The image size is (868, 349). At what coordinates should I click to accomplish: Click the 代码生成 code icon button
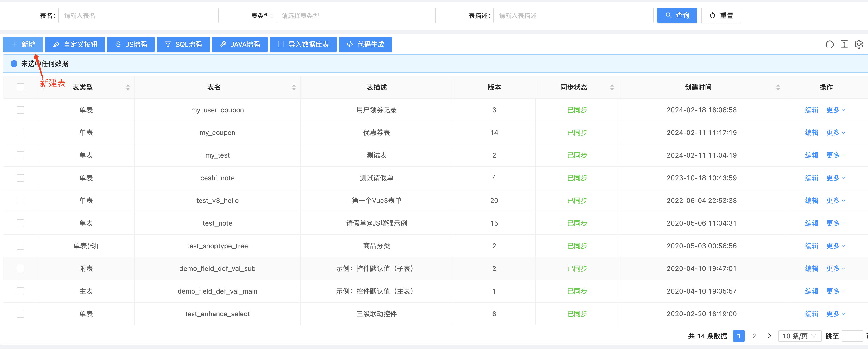(x=365, y=44)
